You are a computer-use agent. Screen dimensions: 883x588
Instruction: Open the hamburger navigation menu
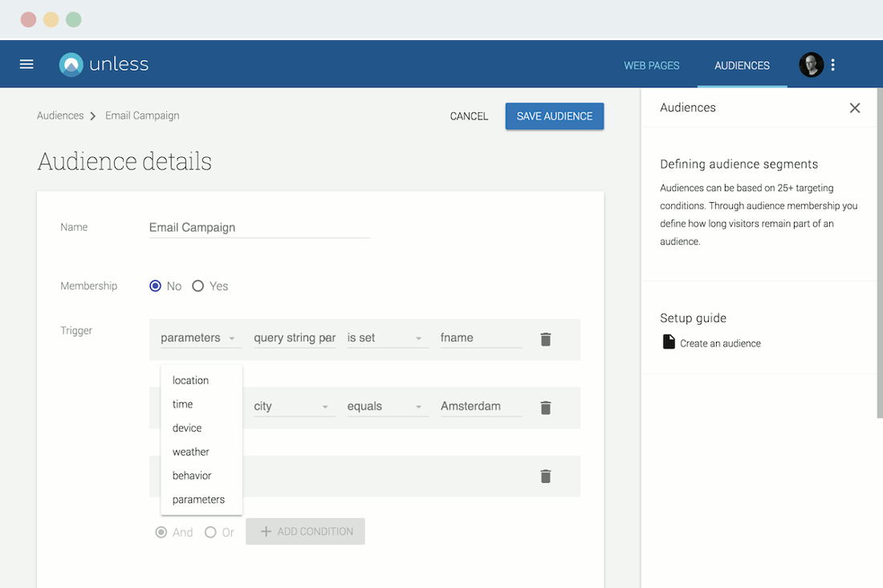26,64
